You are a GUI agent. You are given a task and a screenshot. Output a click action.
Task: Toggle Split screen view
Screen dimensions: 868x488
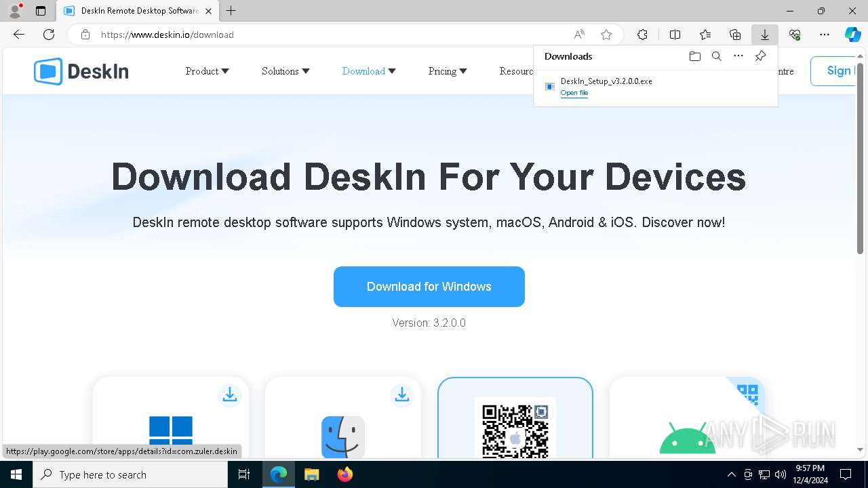[675, 35]
